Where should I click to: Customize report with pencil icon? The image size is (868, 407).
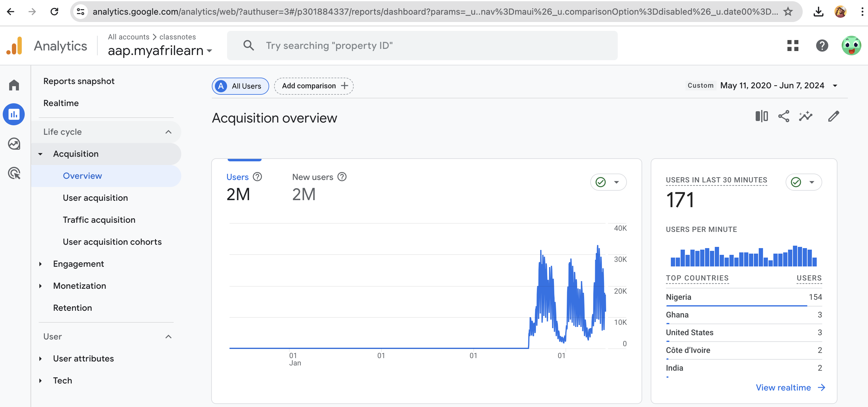click(834, 116)
